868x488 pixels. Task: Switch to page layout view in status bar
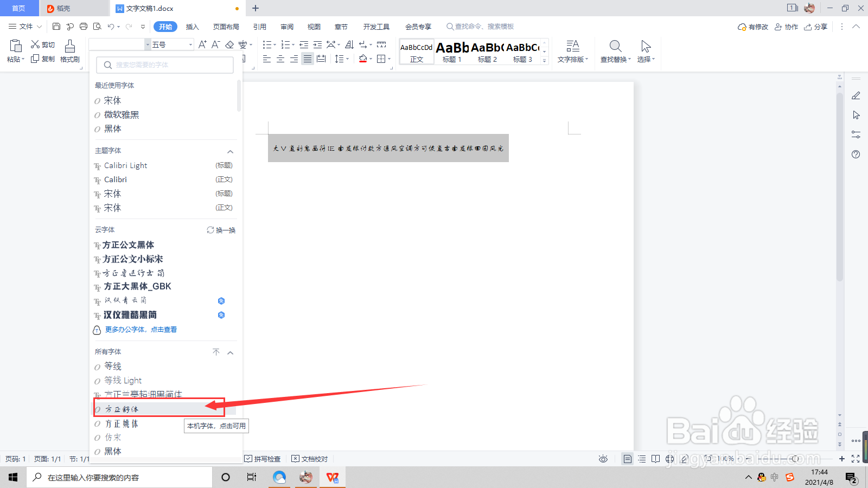coord(628,459)
